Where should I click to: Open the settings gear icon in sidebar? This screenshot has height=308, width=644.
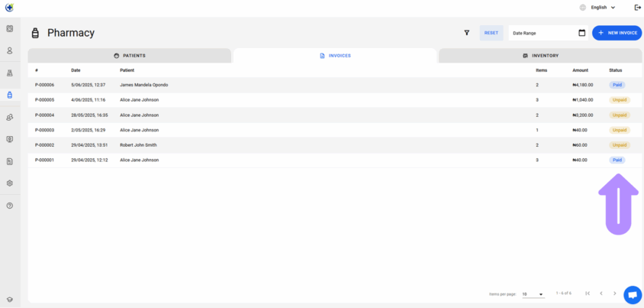(10, 183)
